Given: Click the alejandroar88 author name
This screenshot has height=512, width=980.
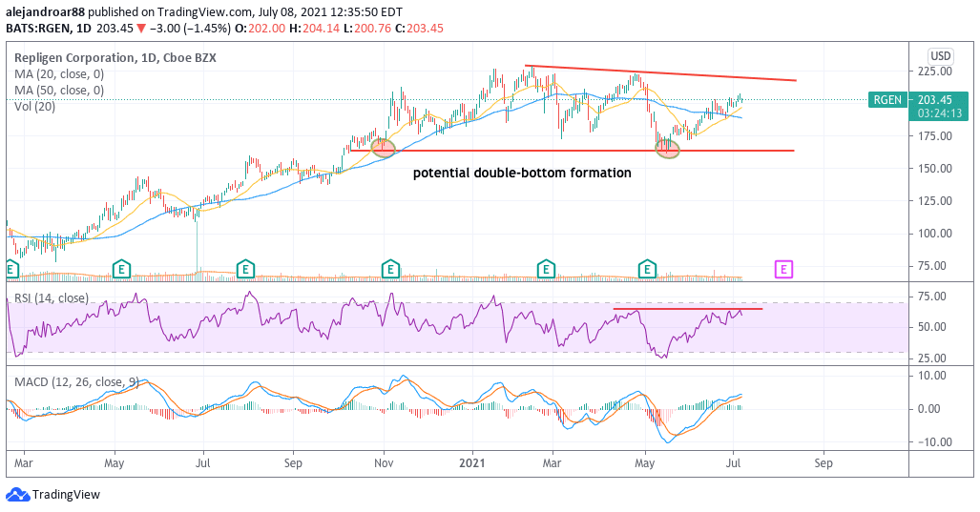Looking at the screenshot, I should (45, 11).
